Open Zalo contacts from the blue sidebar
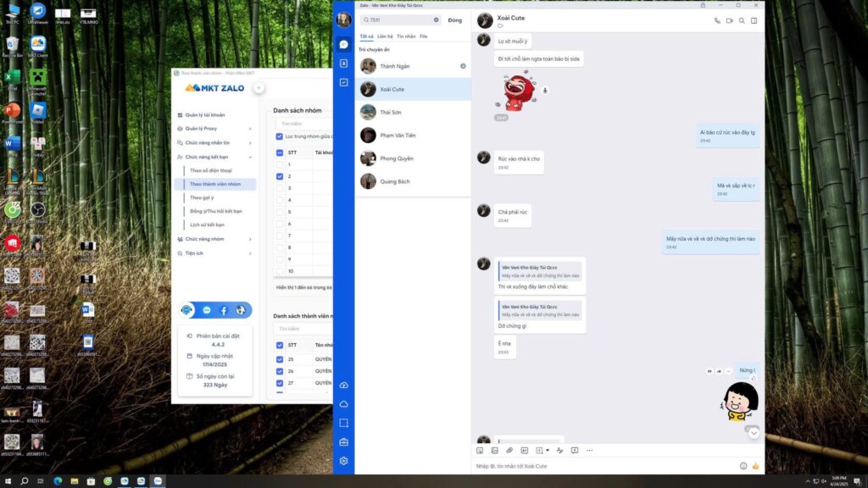This screenshot has width=868, height=488. [343, 64]
